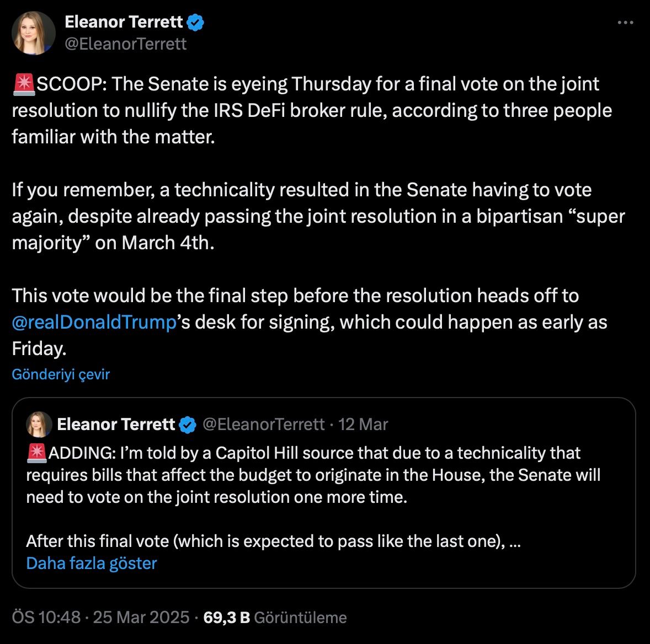
Task: Click the 12 Mar date on the quoted post
Action: click(x=363, y=424)
